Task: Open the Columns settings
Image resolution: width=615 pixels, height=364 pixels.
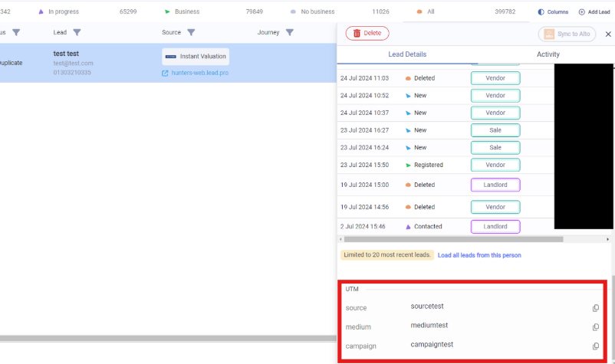Action: click(553, 12)
